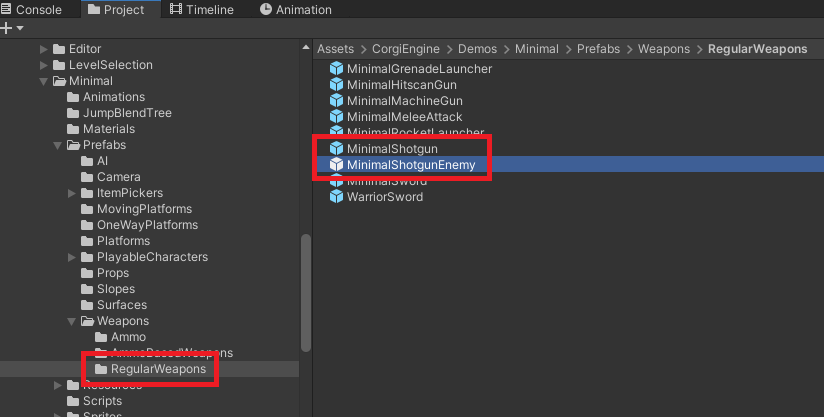Expand the Editor folder arrow
The height and width of the screenshot is (417, 824).
click(x=44, y=49)
